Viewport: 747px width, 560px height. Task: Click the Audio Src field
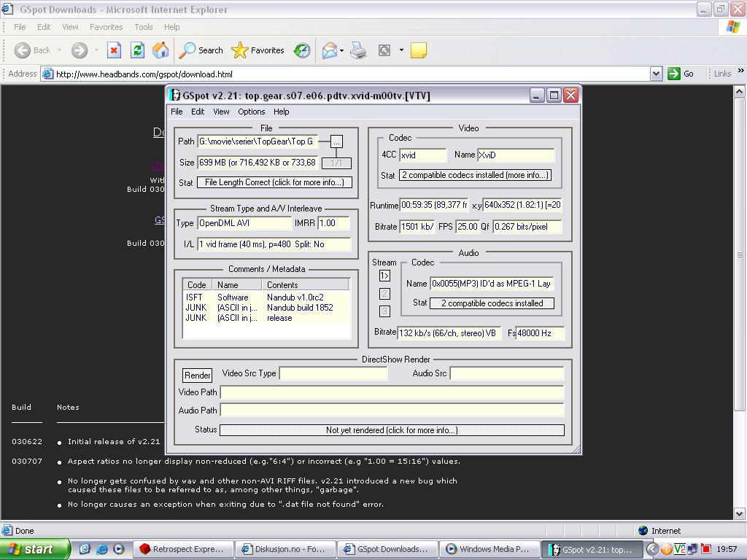(507, 374)
